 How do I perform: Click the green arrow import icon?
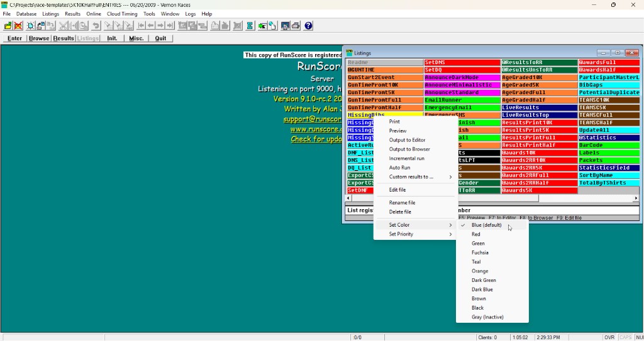pyautogui.click(x=262, y=26)
